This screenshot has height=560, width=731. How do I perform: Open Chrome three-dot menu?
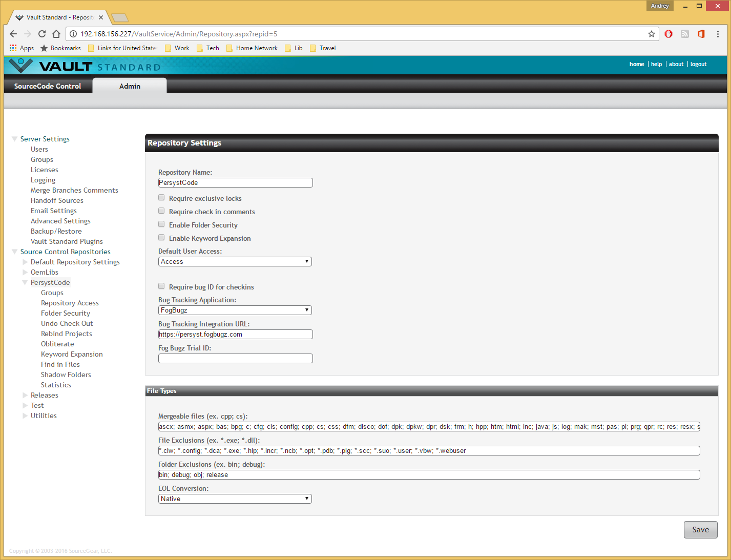(718, 34)
